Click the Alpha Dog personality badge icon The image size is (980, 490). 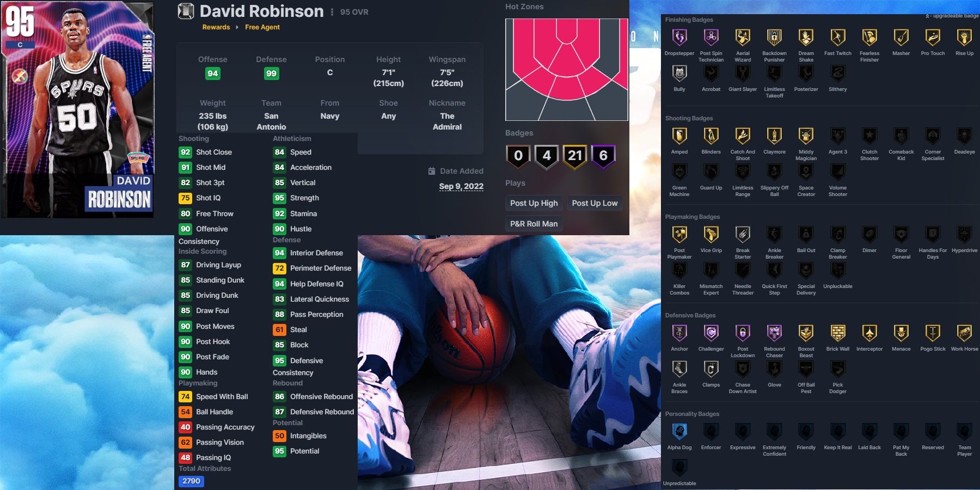pyautogui.click(x=679, y=432)
